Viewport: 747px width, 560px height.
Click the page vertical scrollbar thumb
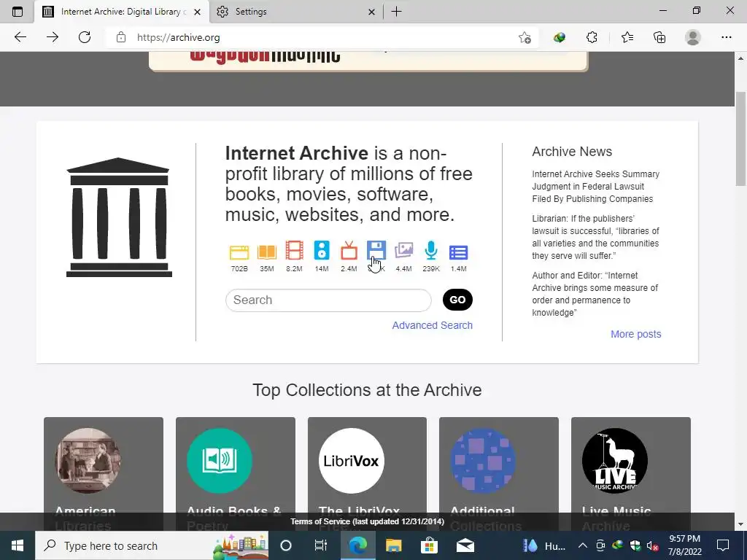coord(741,138)
